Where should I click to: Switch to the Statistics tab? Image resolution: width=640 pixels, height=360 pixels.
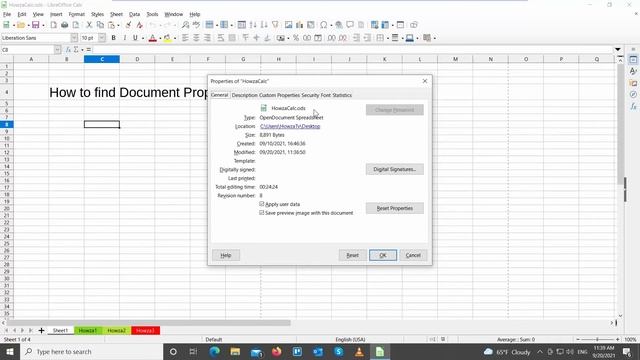[x=342, y=95]
